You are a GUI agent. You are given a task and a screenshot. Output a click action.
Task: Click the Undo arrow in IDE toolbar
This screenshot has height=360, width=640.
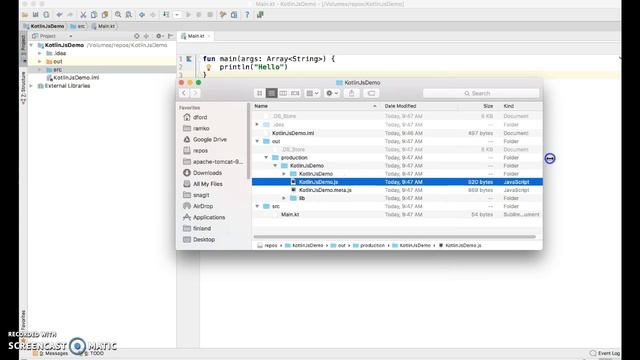coord(59,15)
